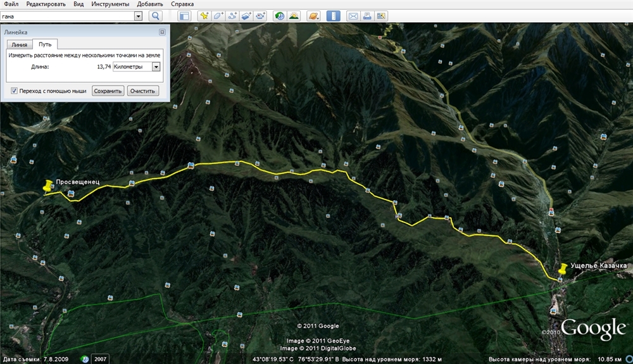Click the Просвещенец yellow pushpin placemark
Viewport: 633px width, 364px height.
point(47,187)
